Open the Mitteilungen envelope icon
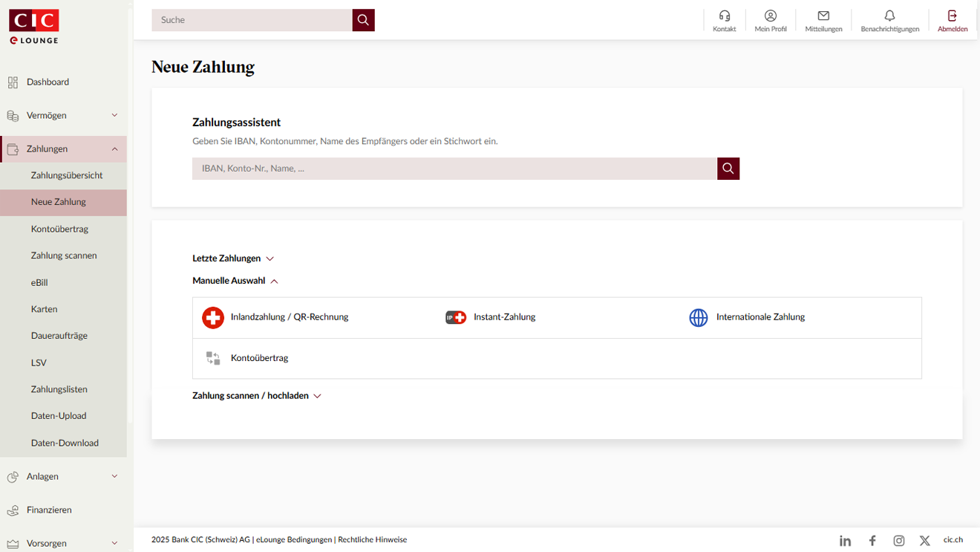The width and height of the screenshot is (980, 552). click(x=823, y=16)
